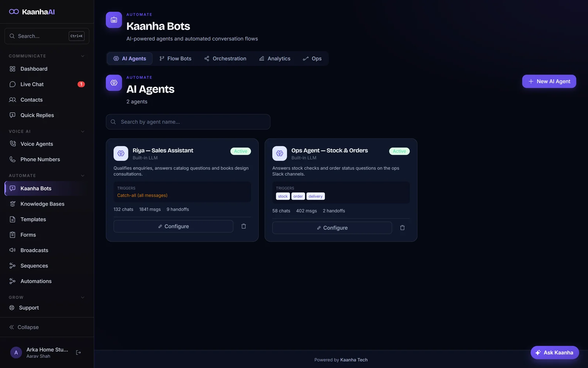The width and height of the screenshot is (588, 368).
Task: Click the stock trigger tag
Action: [x=283, y=196]
